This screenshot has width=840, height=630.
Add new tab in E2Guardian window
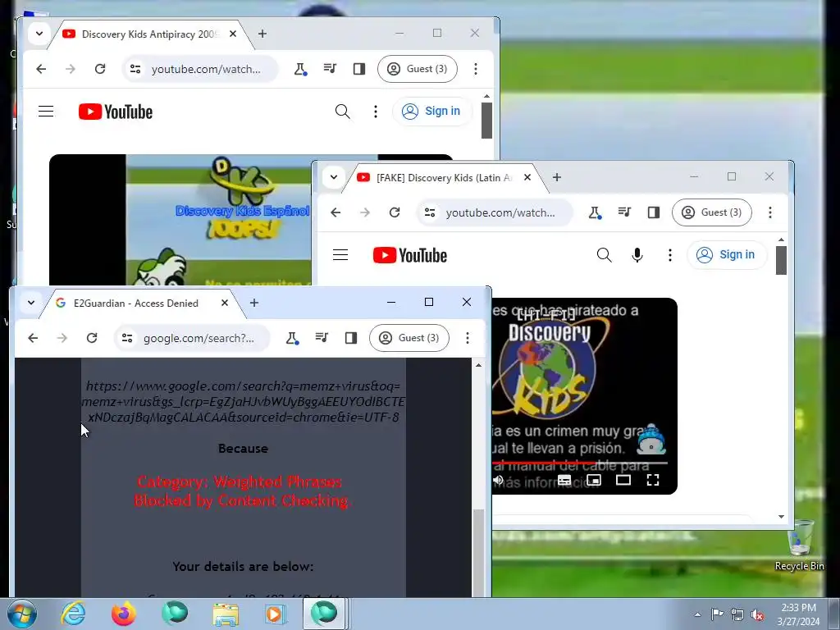tap(254, 303)
